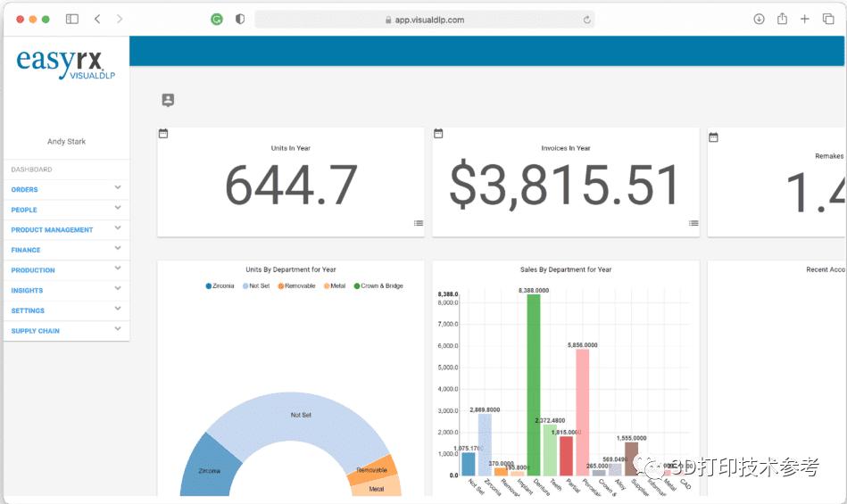Select Dashboard in the sidebar
Screen dimensions: 847x504
31,169
